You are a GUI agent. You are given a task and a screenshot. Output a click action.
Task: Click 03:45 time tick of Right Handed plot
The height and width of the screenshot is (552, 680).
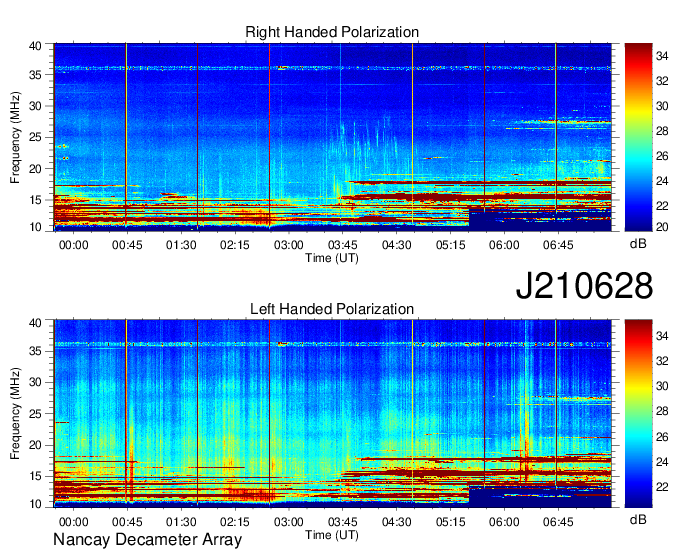tap(342, 245)
